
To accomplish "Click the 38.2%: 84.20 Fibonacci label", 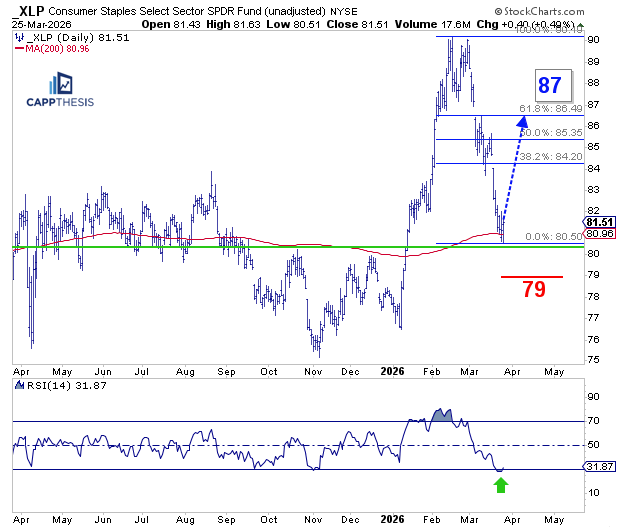I will (x=550, y=157).
